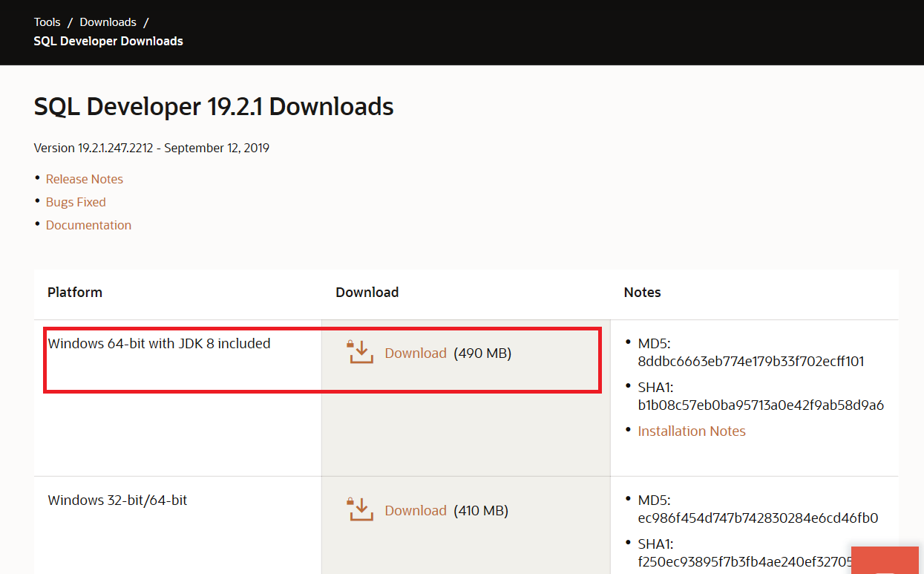Select Windows 32-bit/64-bit platform text
924x574 pixels.
tap(117, 500)
